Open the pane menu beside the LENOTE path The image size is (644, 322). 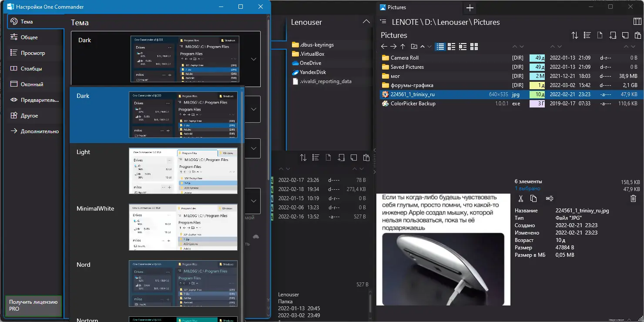[383, 22]
